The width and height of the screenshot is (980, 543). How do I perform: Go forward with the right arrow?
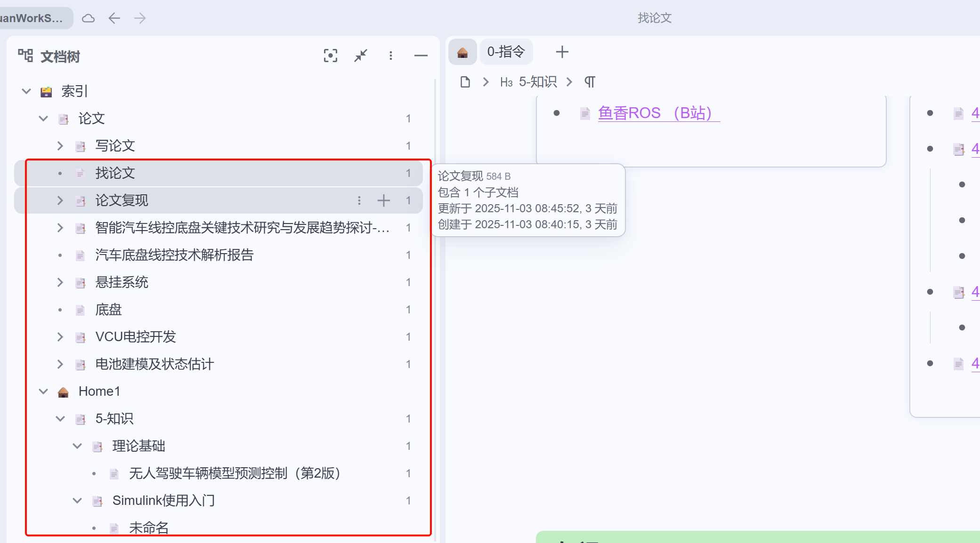(x=140, y=18)
